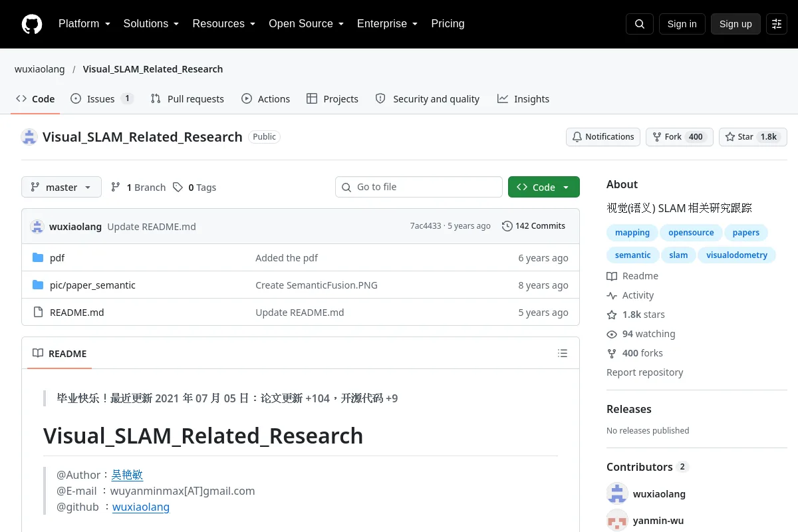Click the Sign up button
The image size is (798, 532).
735,24
